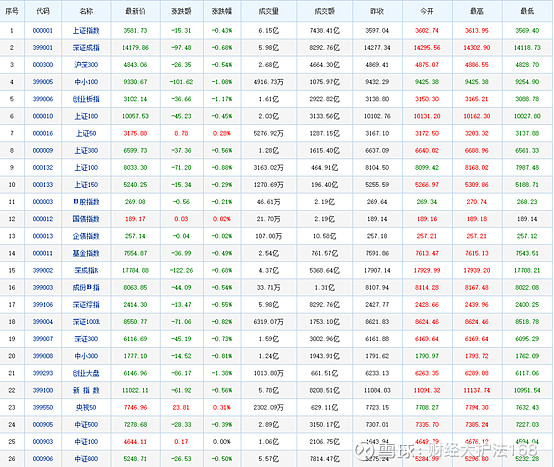Sort by 最新价 column header

pyautogui.click(x=135, y=11)
